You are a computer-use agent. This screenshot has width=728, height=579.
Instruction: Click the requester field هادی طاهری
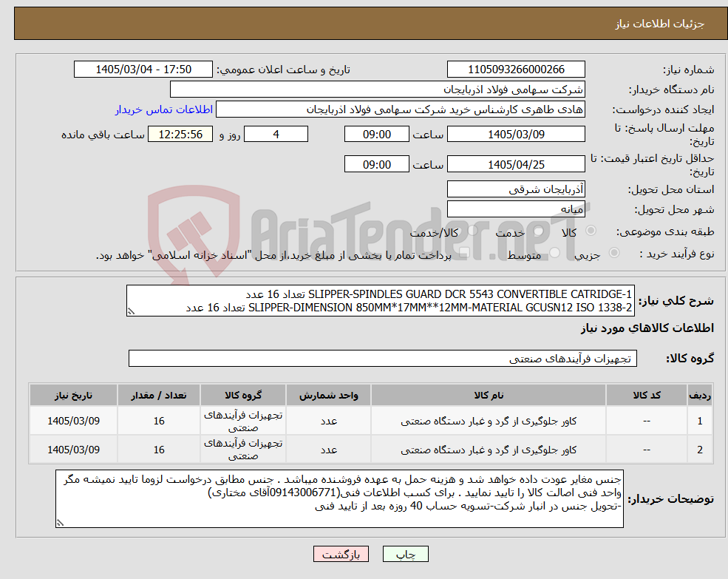click(400, 109)
